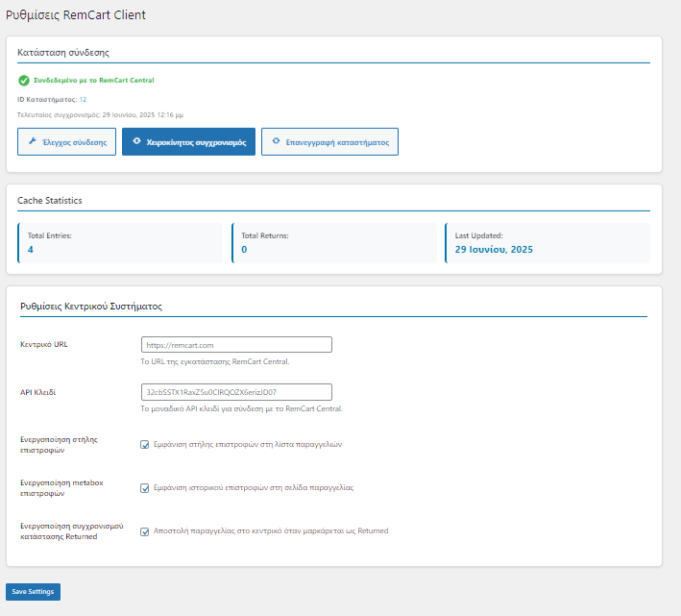The image size is (681, 616).
Task: Click Last Updated value 29 Ιουνίου, 2025
Action: click(x=494, y=249)
